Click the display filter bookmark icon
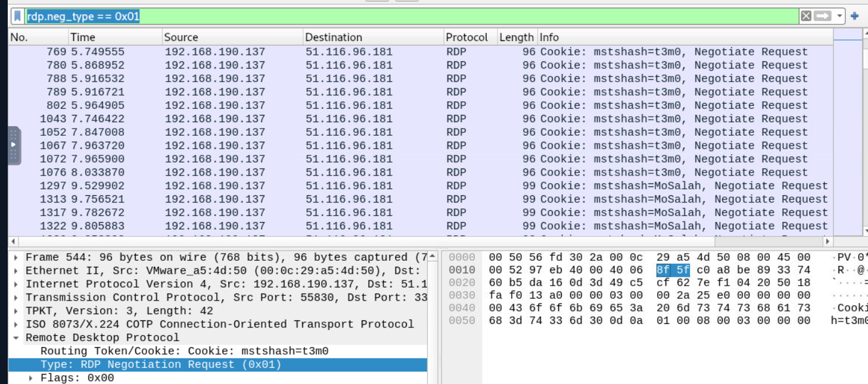This screenshot has height=384, width=868. [18, 16]
